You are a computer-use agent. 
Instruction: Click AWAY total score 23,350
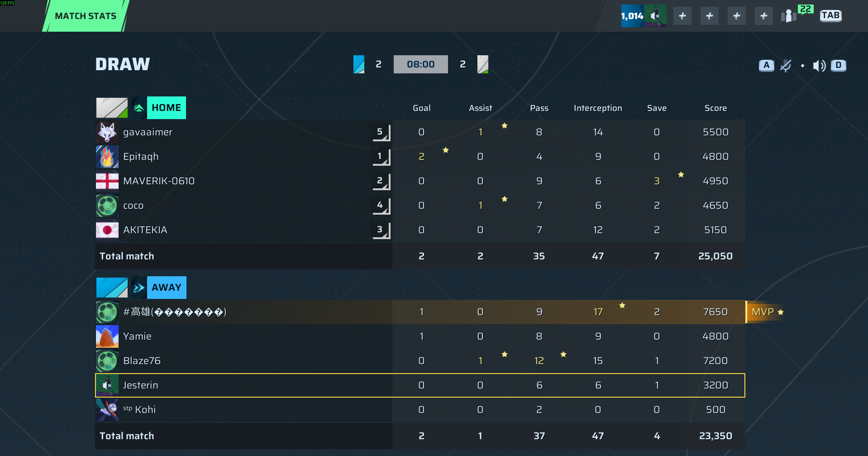point(715,436)
